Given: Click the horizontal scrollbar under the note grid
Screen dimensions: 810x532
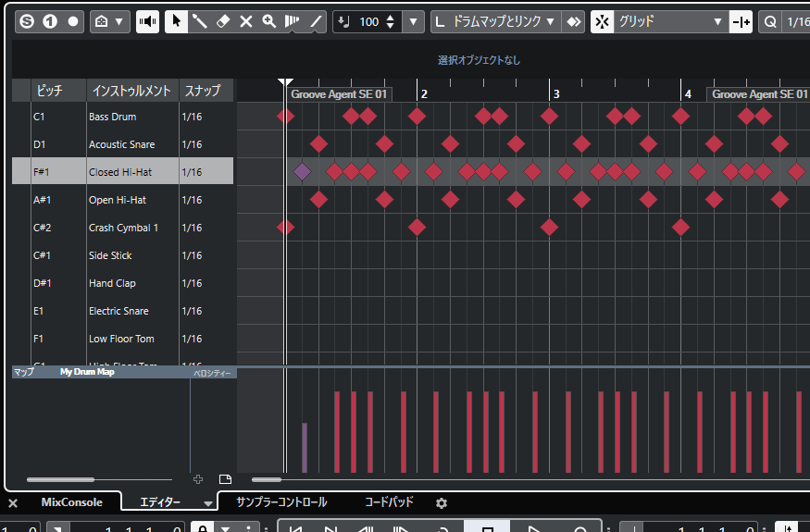Looking at the screenshot, I should coord(267,479).
